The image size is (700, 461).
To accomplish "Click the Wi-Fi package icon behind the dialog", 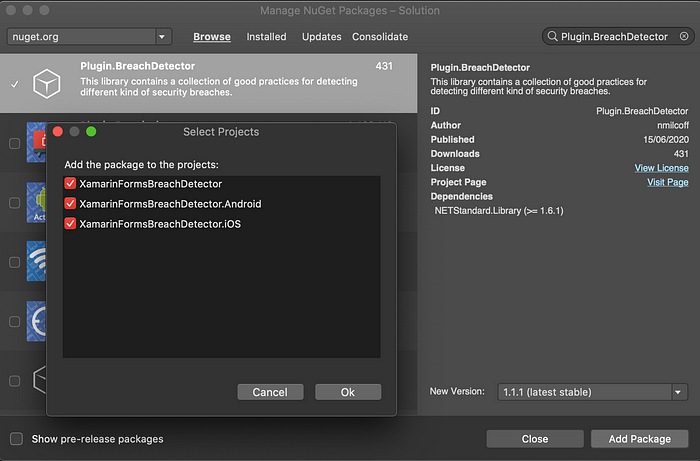I will [x=36, y=261].
